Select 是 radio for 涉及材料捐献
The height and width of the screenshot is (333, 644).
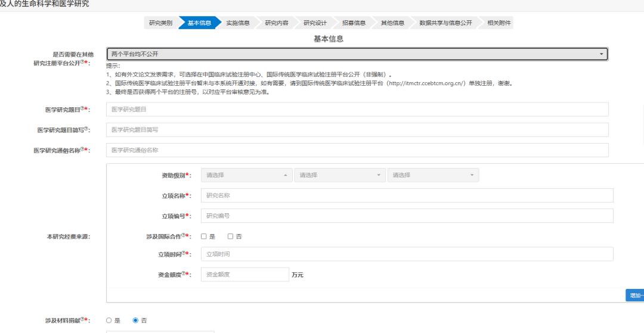tap(109, 320)
